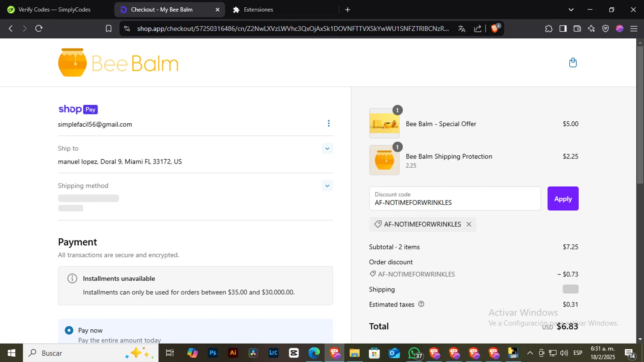Click the share page icon
This screenshot has width=644, height=362.
coord(477,29)
